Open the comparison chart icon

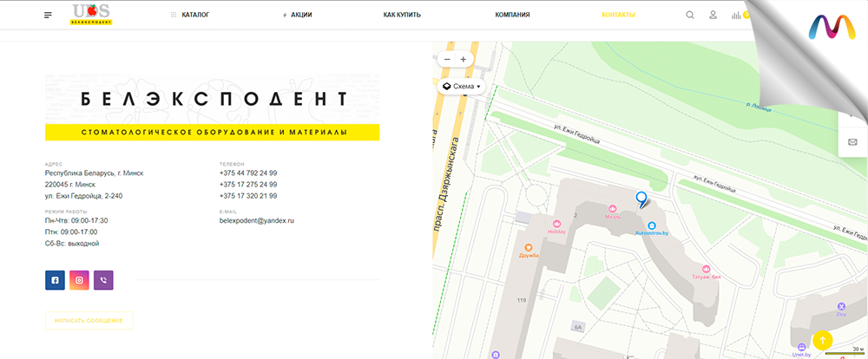(x=736, y=15)
